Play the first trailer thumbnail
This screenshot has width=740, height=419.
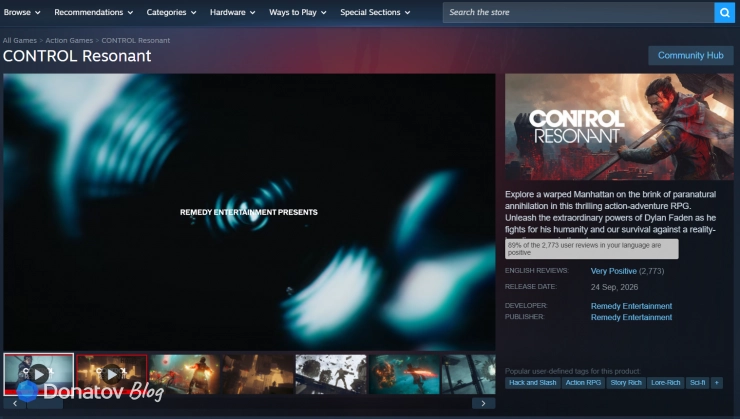tap(39, 374)
